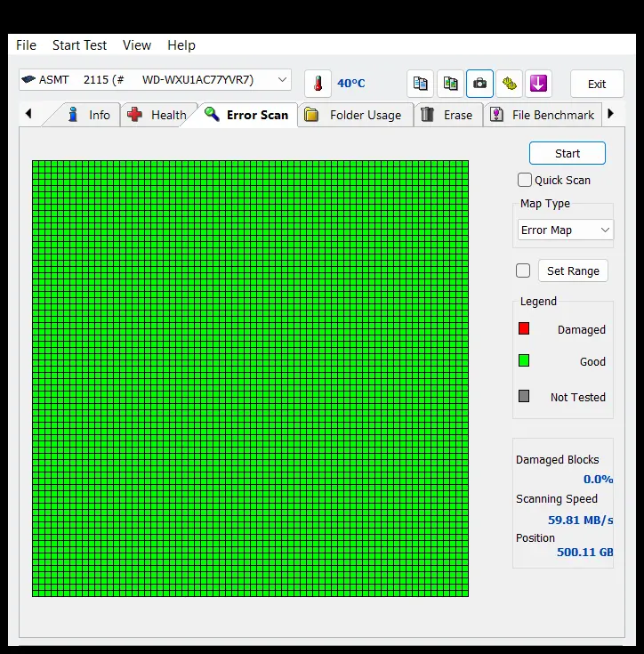The image size is (644, 654).
Task: Switch to the Folder Usage tab
Action: (x=355, y=115)
